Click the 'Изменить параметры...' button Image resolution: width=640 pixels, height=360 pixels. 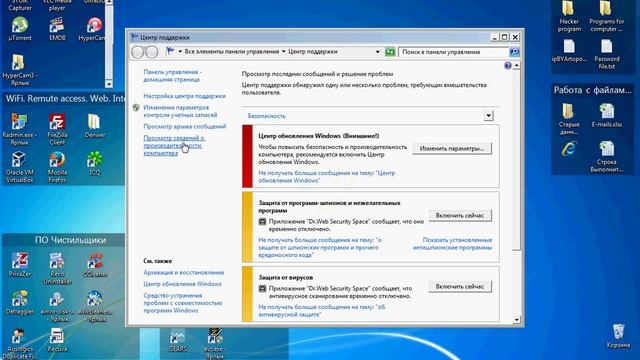[x=452, y=149]
